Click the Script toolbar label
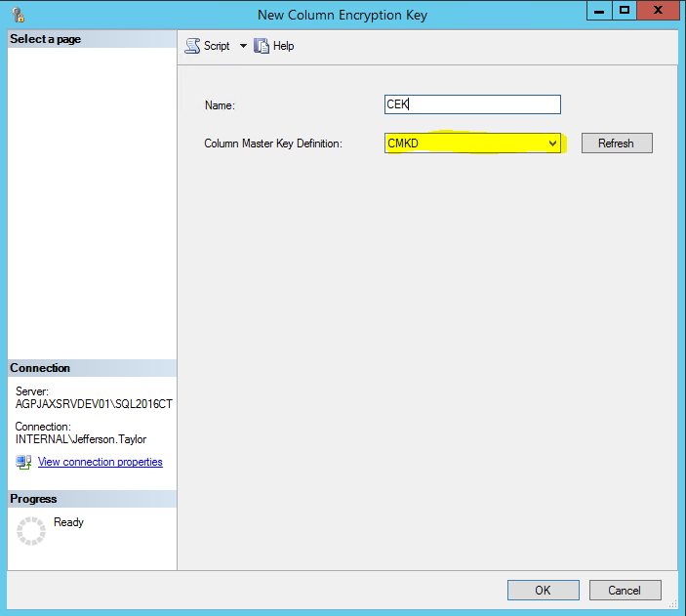The image size is (686, 616). click(x=217, y=46)
